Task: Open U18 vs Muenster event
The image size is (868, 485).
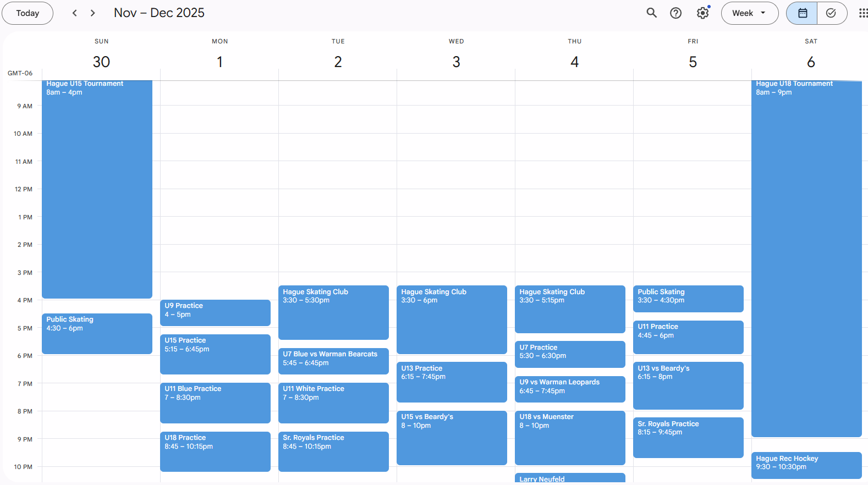Action: pos(570,437)
